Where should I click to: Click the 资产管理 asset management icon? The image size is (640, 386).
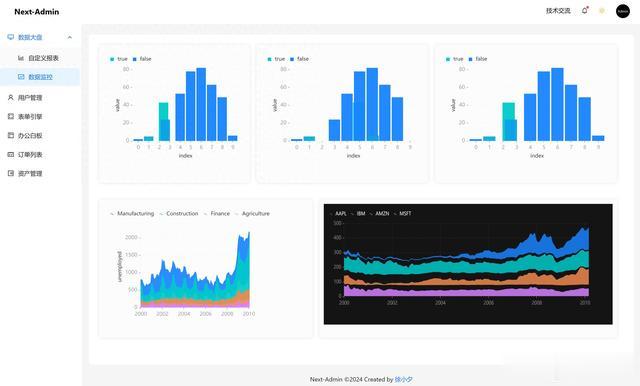(11, 173)
